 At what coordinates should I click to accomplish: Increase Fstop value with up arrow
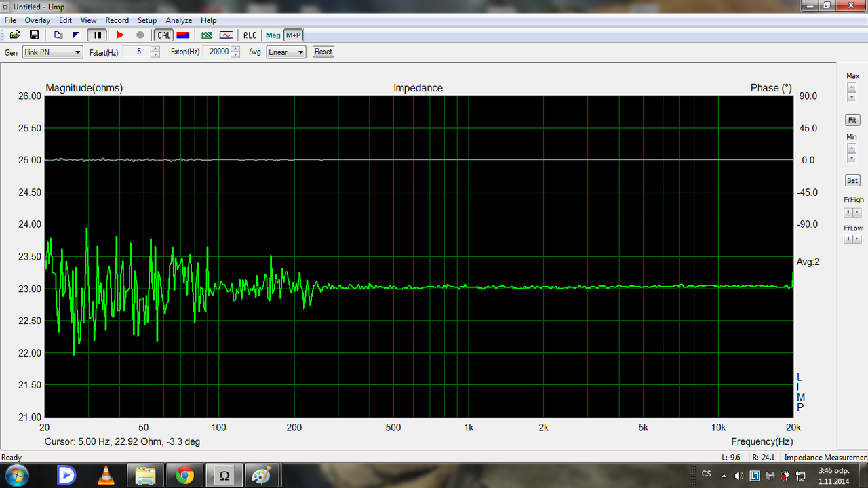pyautogui.click(x=235, y=49)
